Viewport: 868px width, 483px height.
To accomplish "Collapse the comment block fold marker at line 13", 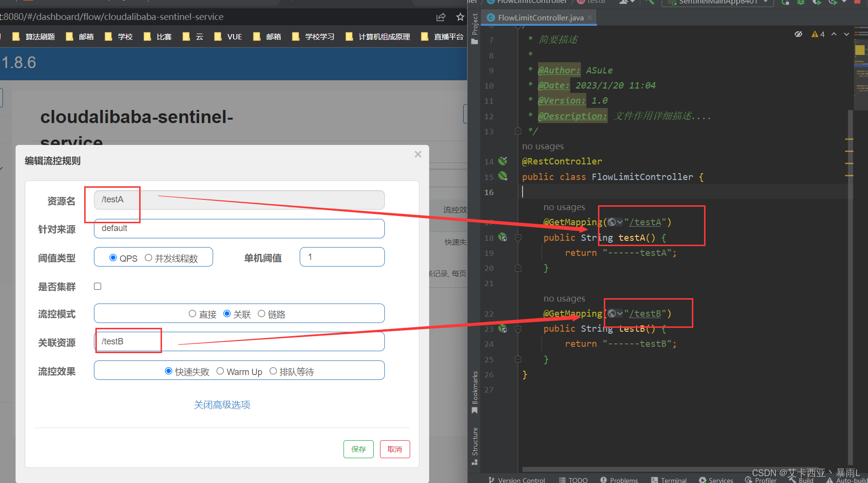I will pyautogui.click(x=518, y=131).
